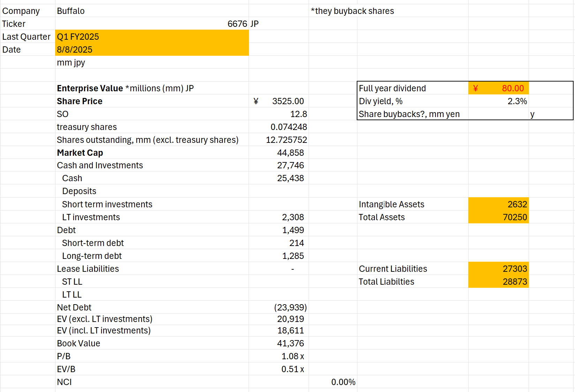Click the 'Date' label cell

(x=28, y=49)
